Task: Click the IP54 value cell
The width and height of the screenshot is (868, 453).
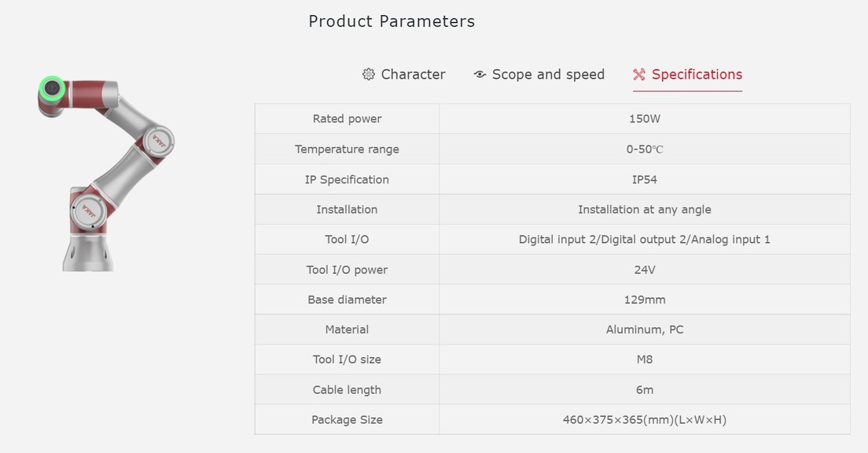Action: pyautogui.click(x=645, y=179)
